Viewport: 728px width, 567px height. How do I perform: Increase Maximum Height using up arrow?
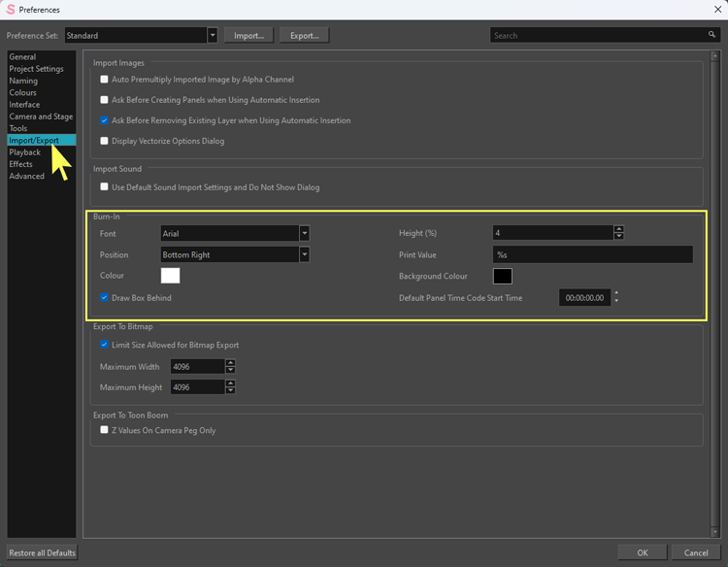click(230, 383)
